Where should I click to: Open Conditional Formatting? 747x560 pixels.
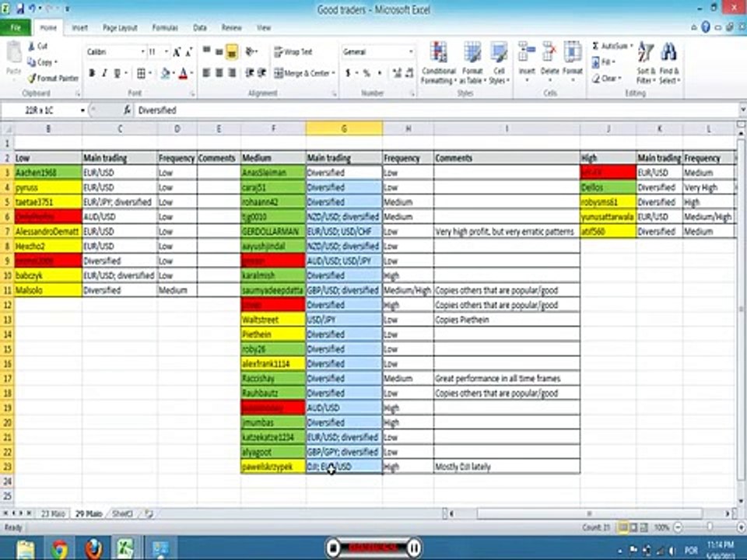coord(438,63)
